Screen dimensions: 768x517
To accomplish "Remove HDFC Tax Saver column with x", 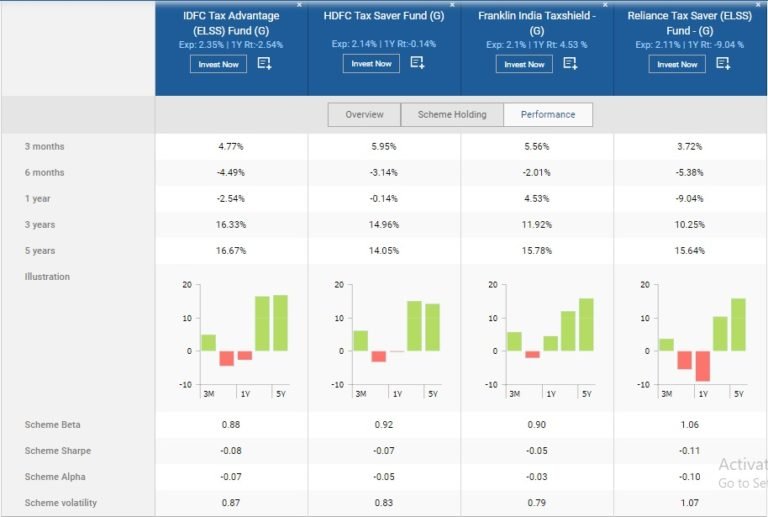I will 452,4.
